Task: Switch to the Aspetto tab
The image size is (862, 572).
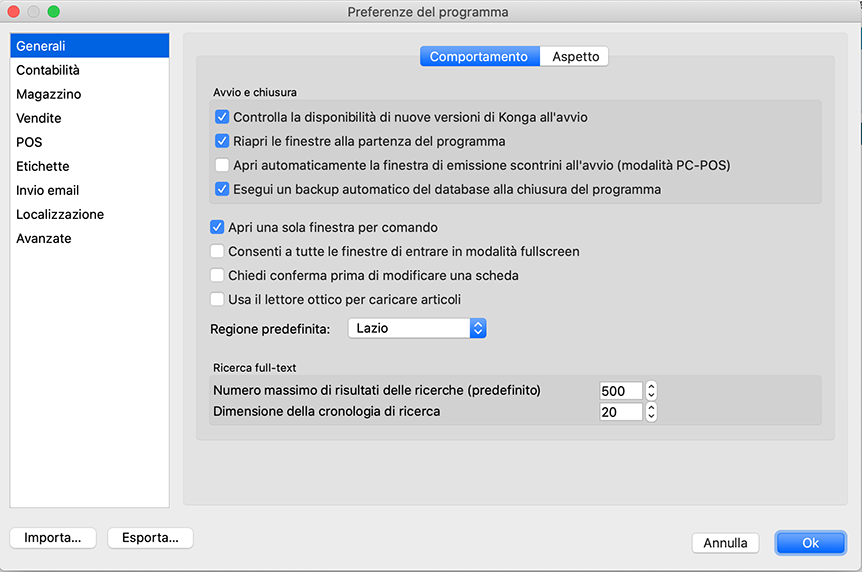Action: [575, 57]
